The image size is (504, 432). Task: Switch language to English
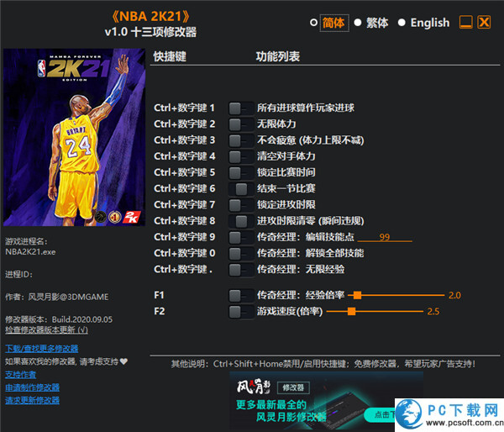(x=402, y=23)
